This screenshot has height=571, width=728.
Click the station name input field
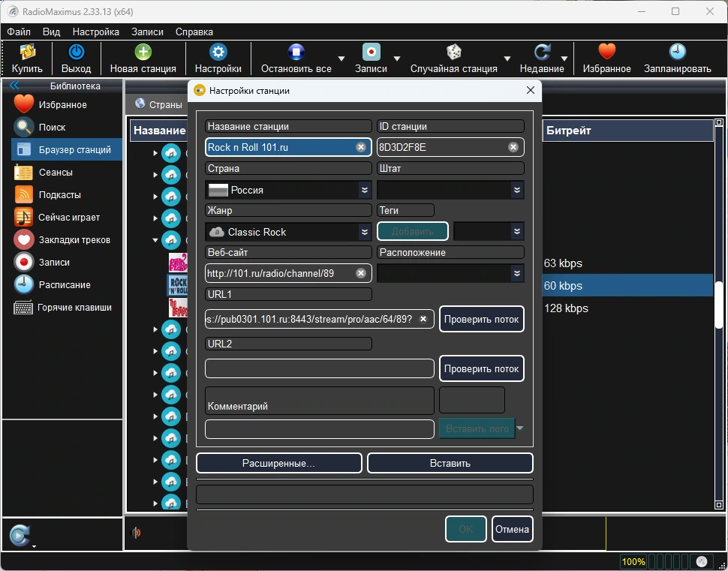click(288, 147)
